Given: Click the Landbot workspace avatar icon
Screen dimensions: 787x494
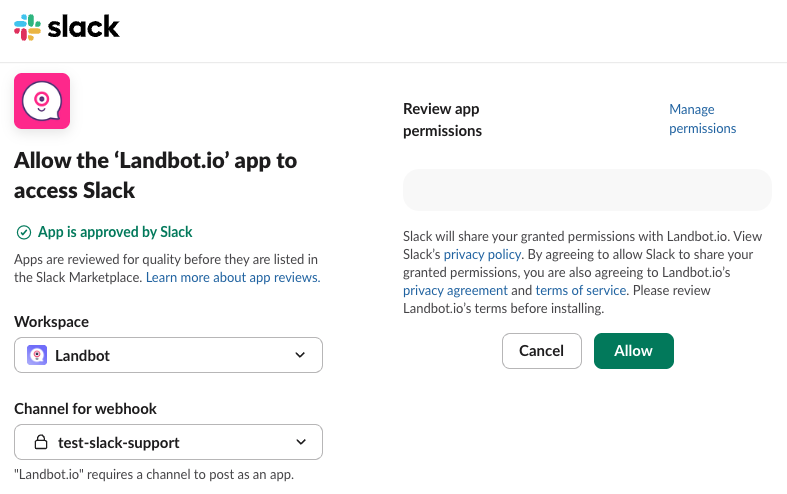Looking at the screenshot, I should pos(37,355).
